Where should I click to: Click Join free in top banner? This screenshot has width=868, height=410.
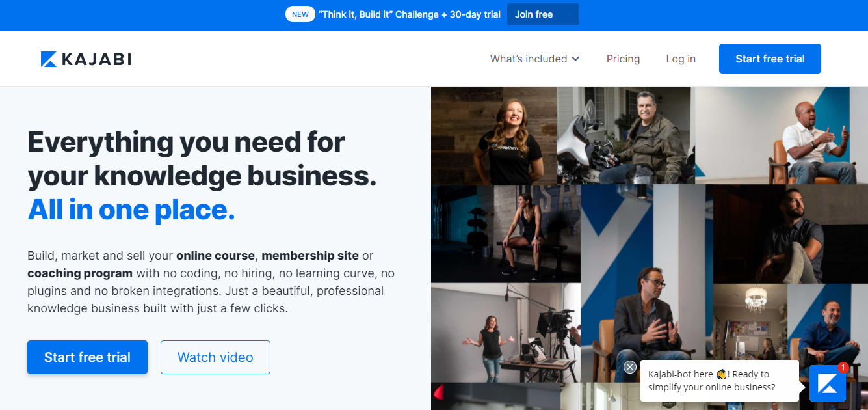coord(543,14)
